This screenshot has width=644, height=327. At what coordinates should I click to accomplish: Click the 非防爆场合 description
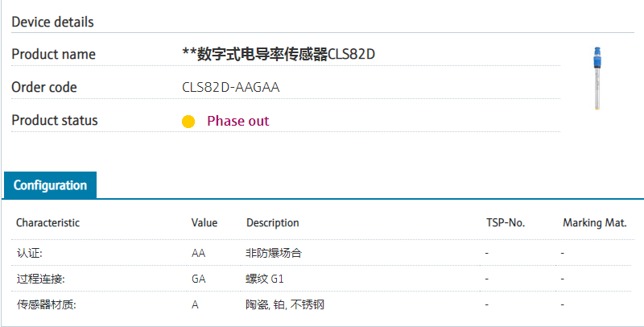[x=274, y=253]
